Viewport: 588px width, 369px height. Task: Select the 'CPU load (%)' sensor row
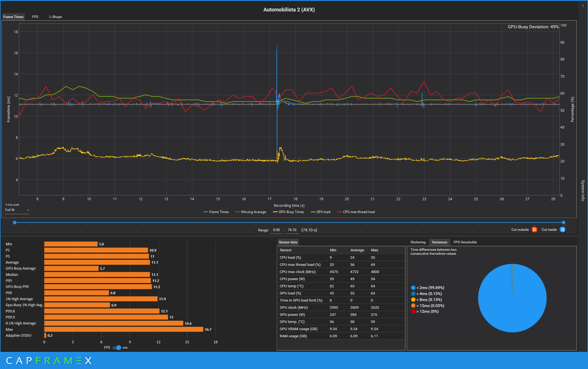[341, 258]
